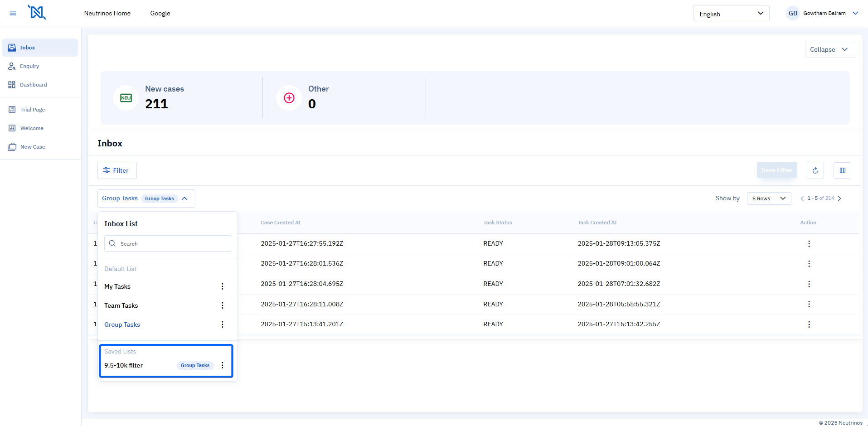Open the column settings icon button

coord(842,170)
